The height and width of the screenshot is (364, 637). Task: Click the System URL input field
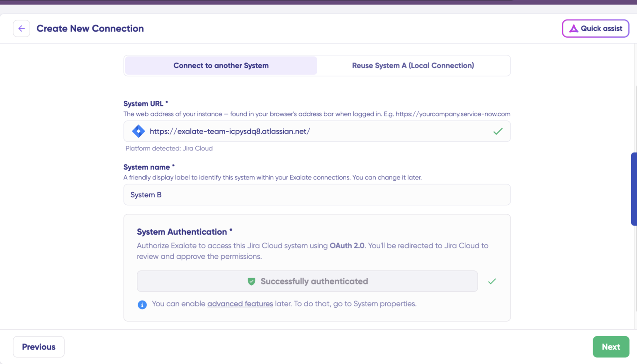point(317,131)
